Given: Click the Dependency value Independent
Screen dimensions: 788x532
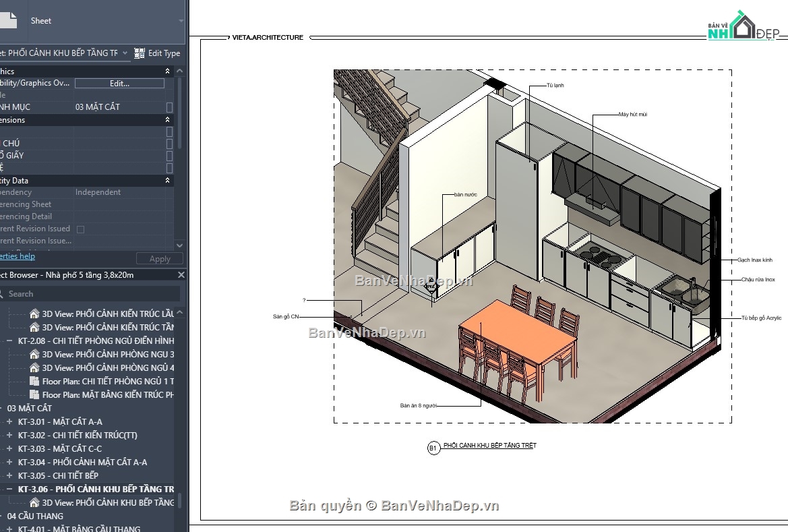Looking at the screenshot, I should pyautogui.click(x=98, y=192).
